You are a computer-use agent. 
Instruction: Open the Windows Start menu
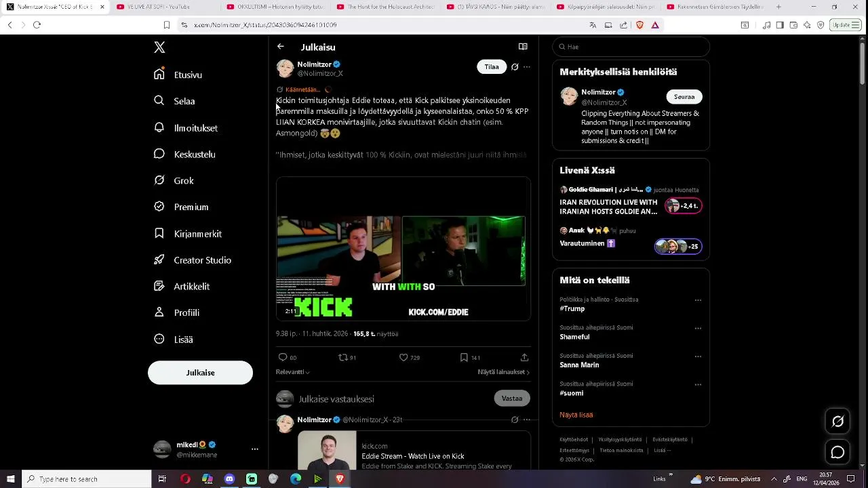11,479
